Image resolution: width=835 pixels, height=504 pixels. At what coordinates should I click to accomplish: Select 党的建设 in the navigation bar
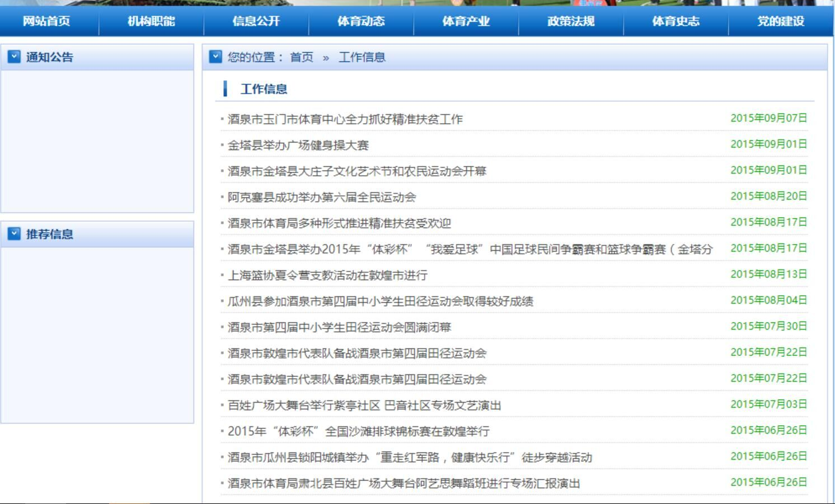tap(781, 21)
